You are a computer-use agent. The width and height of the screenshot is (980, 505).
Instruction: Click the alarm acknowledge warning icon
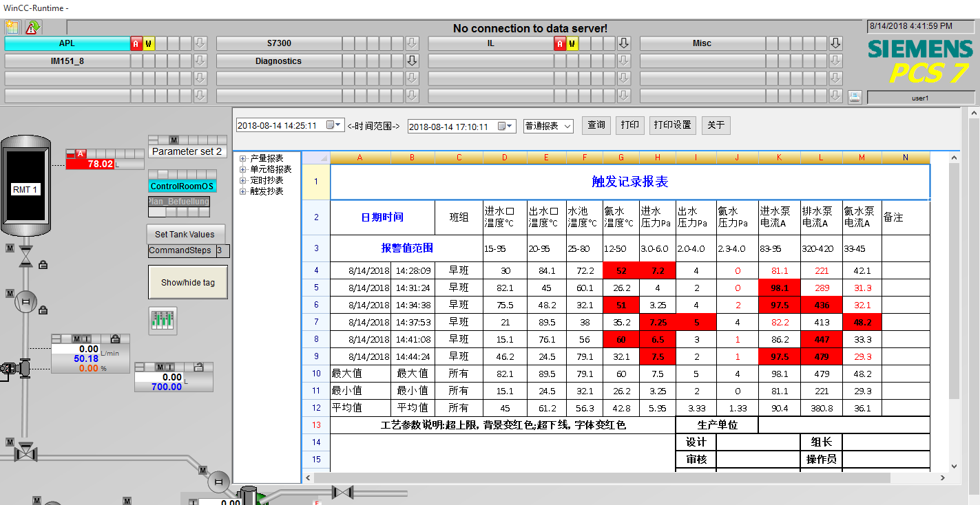[x=32, y=27]
